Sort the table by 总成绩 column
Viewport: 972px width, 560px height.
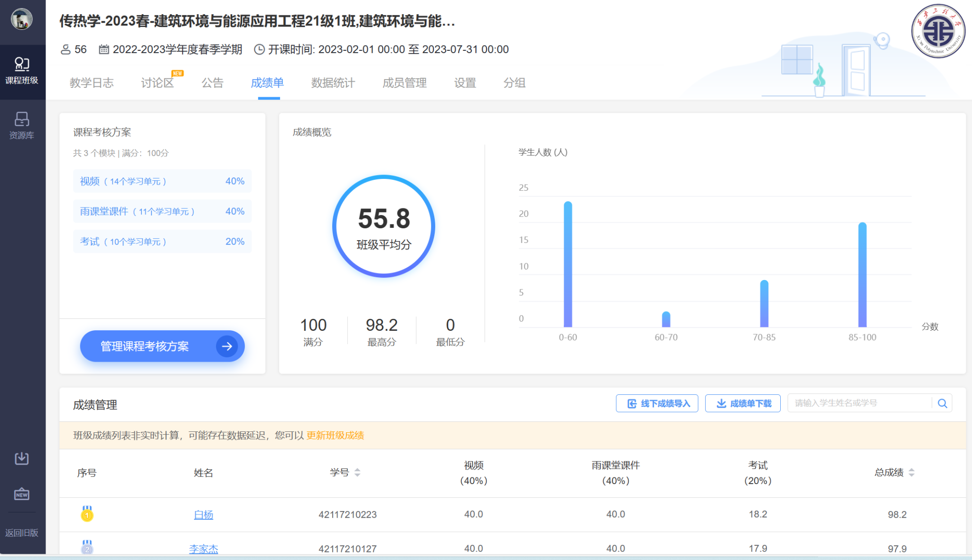tap(911, 473)
